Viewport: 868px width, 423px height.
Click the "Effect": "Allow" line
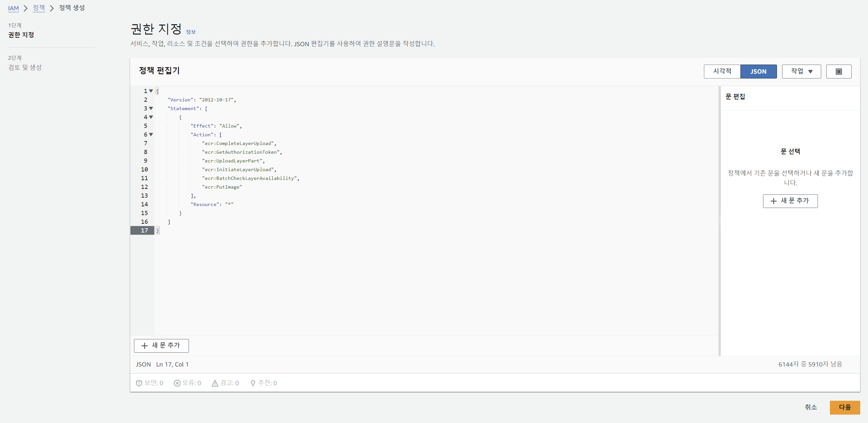pos(216,126)
